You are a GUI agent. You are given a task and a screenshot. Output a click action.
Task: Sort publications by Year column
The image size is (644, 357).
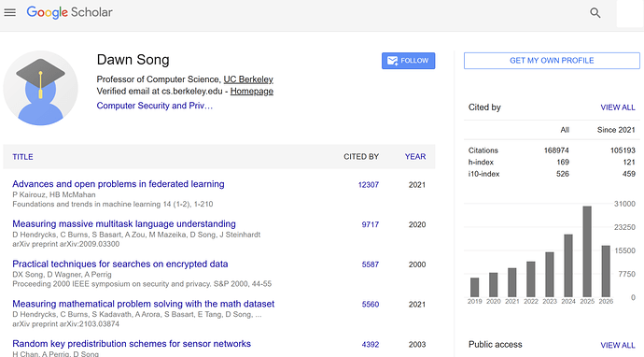[415, 157]
